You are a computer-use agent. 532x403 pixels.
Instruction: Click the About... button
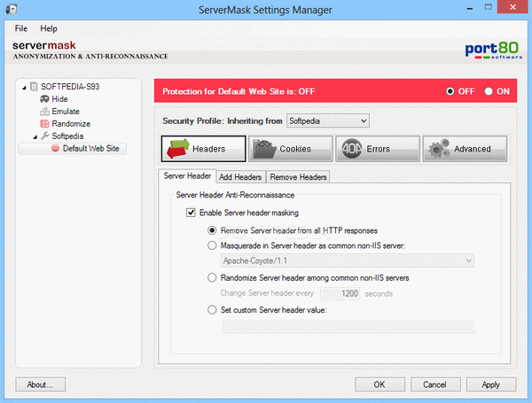tap(40, 384)
